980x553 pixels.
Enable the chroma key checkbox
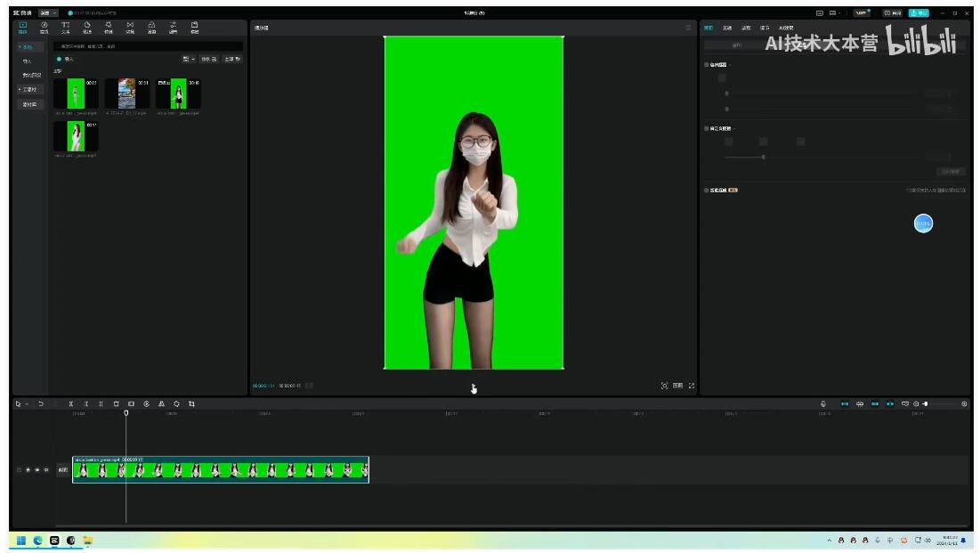click(x=708, y=65)
